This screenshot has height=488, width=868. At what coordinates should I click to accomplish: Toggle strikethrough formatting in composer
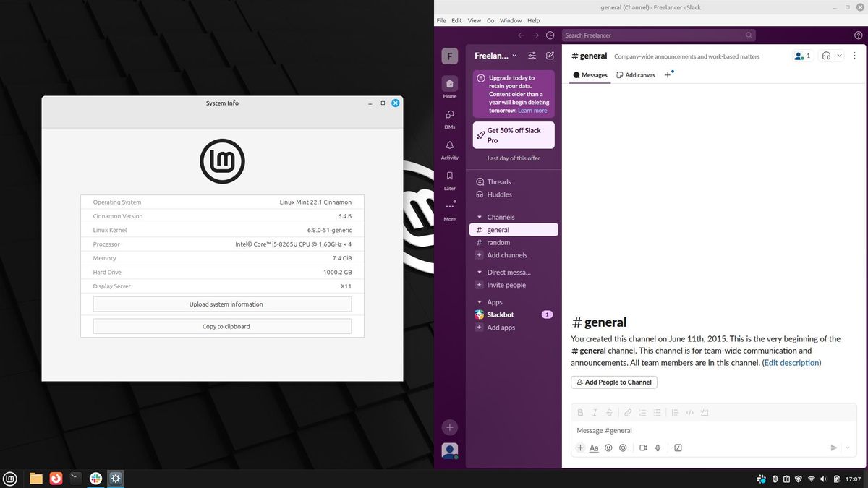point(609,413)
